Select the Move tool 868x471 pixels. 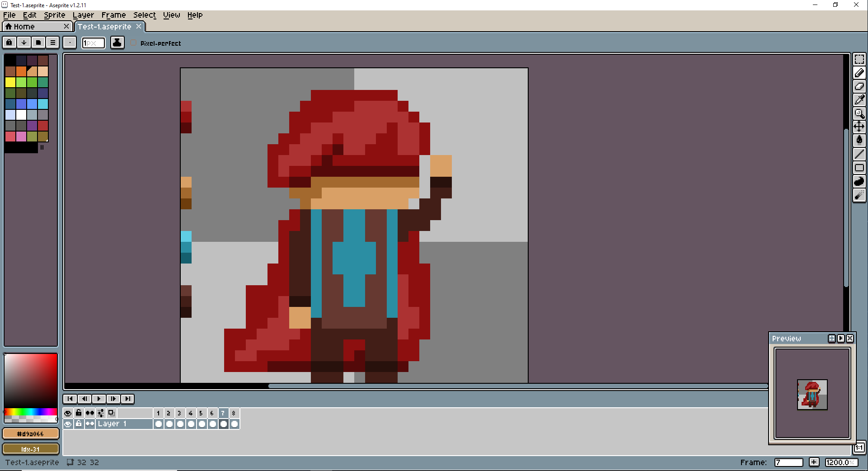click(x=859, y=127)
